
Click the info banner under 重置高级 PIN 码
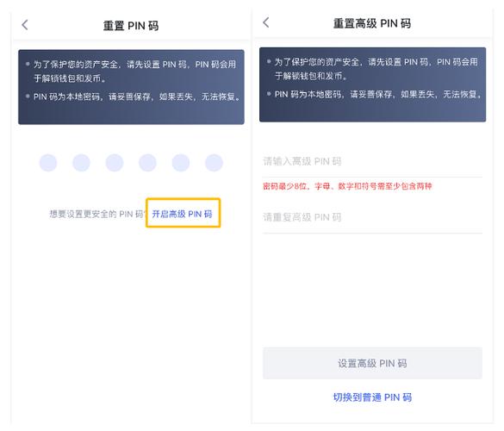[372, 84]
